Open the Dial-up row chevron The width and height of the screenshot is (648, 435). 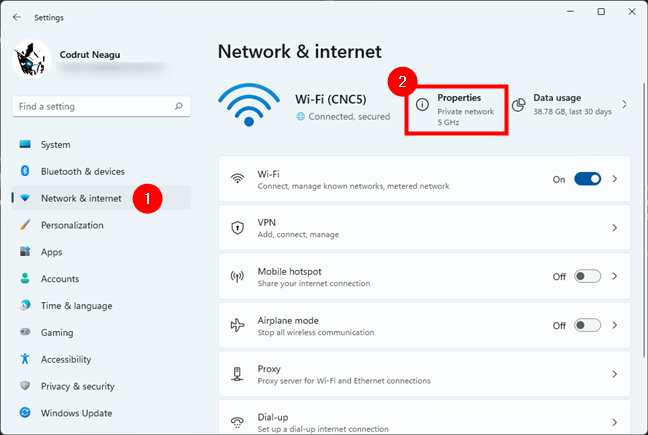[x=615, y=422]
